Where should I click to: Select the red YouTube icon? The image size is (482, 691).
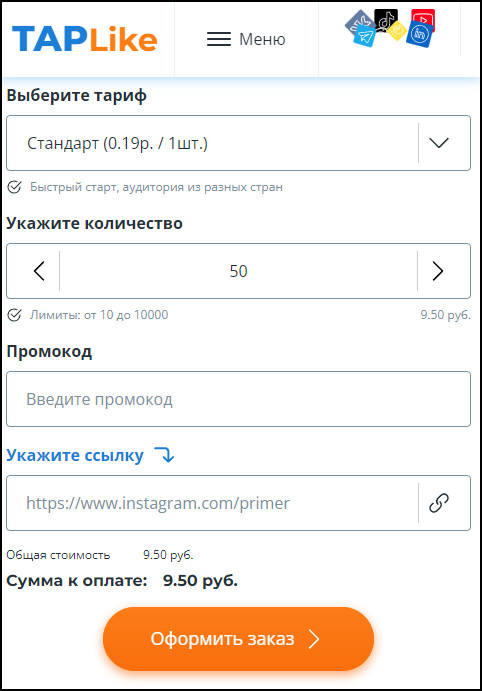423,20
